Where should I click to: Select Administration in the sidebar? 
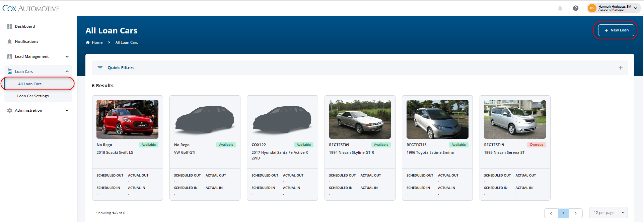[x=38, y=110]
